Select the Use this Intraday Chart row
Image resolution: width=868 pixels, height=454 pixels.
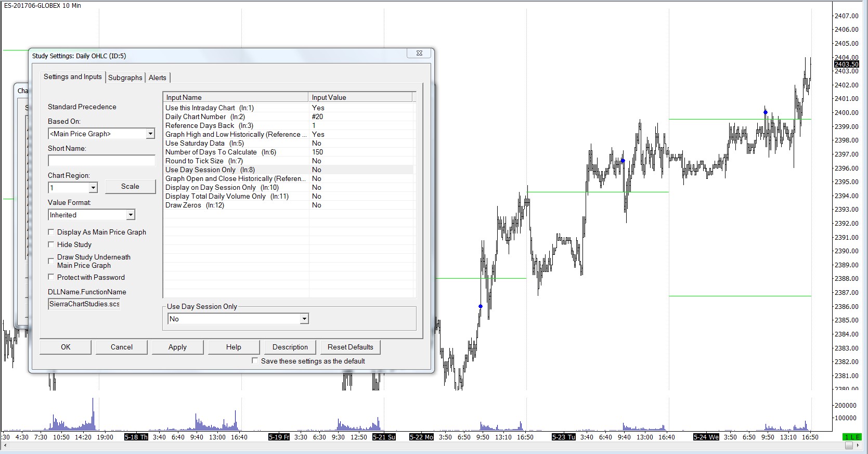(289, 108)
